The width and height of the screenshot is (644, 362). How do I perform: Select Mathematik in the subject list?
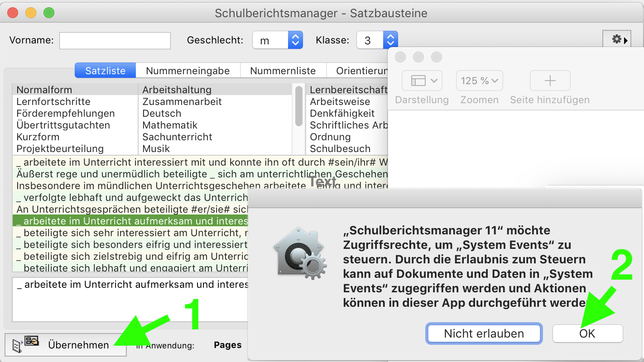170,125
